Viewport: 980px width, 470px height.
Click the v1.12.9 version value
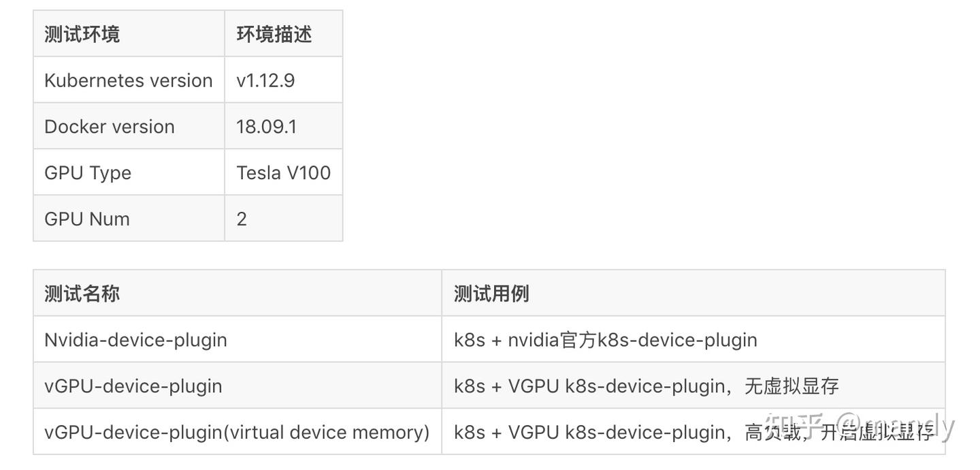tap(265, 80)
